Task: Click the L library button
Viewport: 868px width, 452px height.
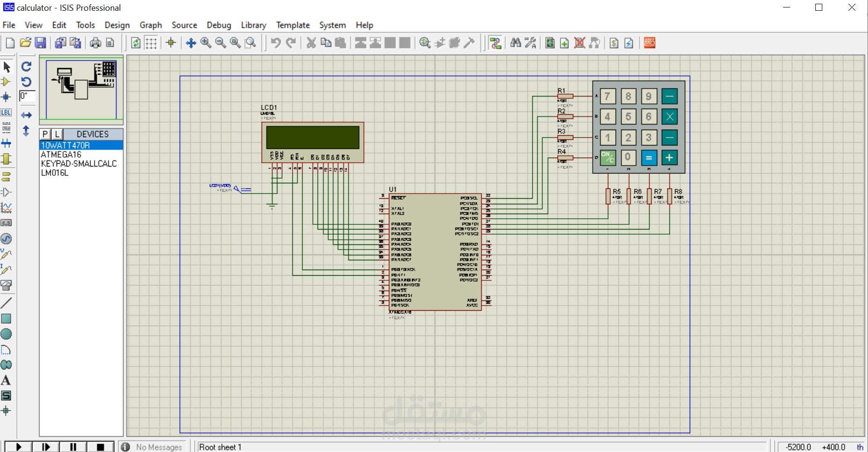Action: [x=57, y=134]
